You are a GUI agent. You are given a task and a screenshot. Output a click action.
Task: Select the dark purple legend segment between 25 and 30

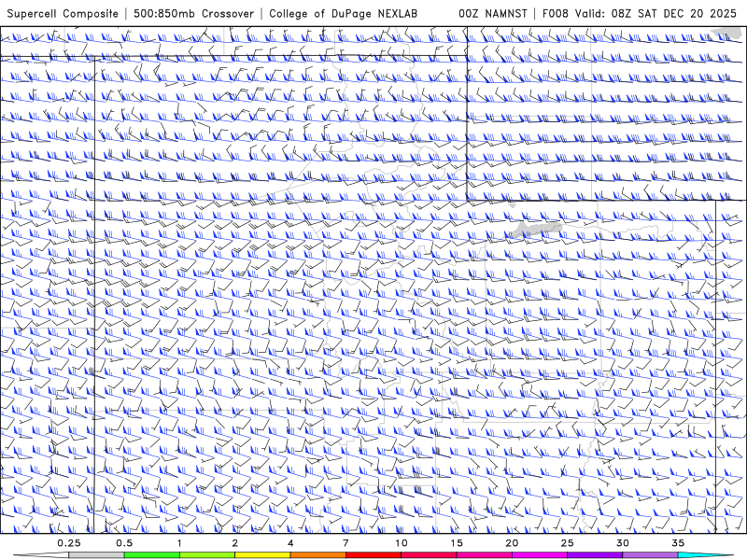point(595,555)
